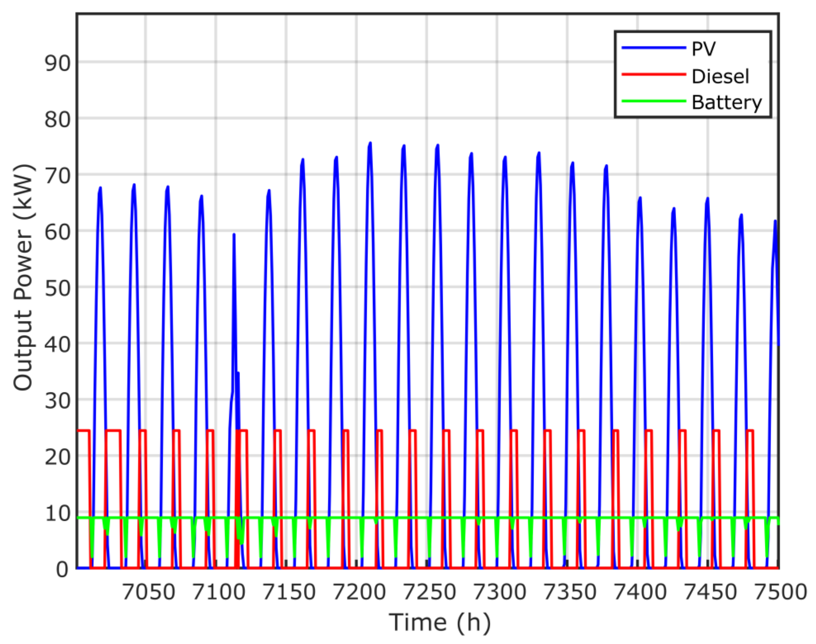Click the 7050 x-axis tick label
Screen dimensions: 816x644
coord(149,592)
